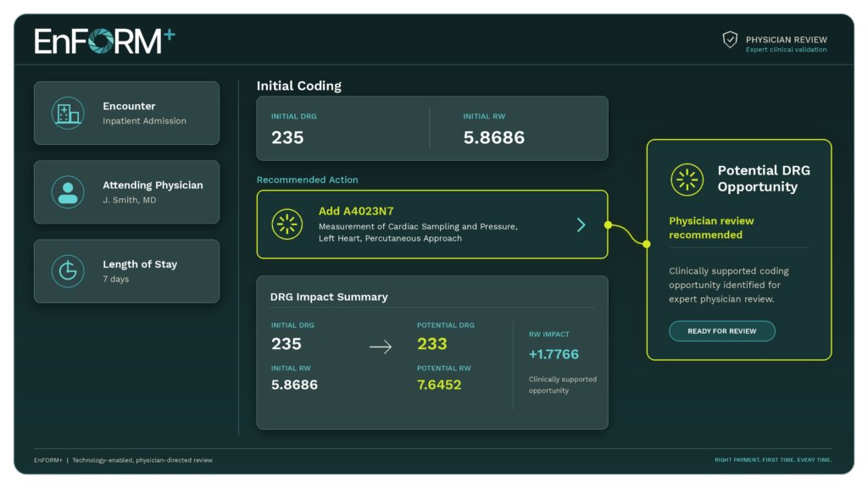Image resolution: width=868 pixels, height=488 pixels.
Task: Click the expert physician review description paragraph
Action: [x=728, y=285]
